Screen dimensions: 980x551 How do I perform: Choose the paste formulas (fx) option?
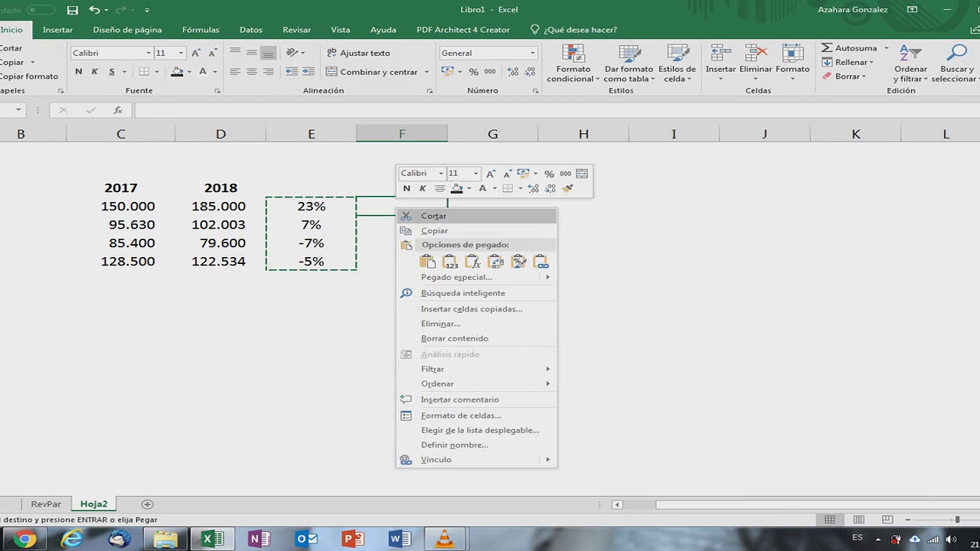[x=473, y=262]
